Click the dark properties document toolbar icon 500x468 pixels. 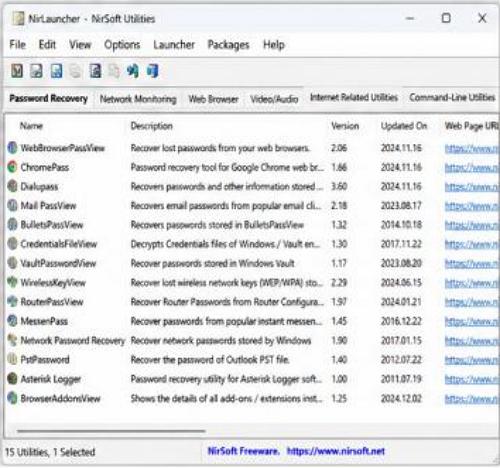[95, 71]
